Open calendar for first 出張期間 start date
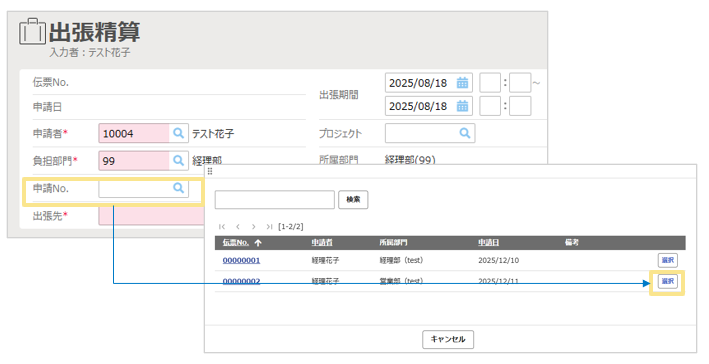709x364 pixels. 462,83
